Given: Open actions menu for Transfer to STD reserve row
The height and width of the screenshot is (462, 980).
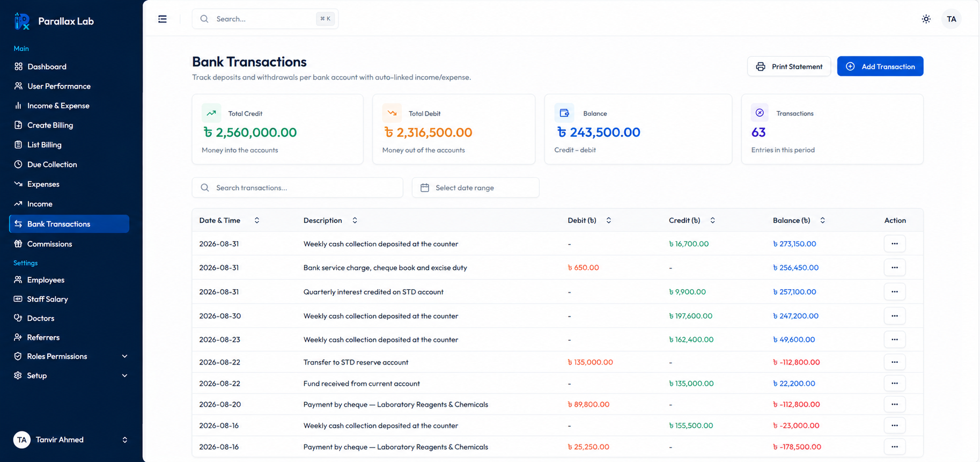Looking at the screenshot, I should point(894,362).
